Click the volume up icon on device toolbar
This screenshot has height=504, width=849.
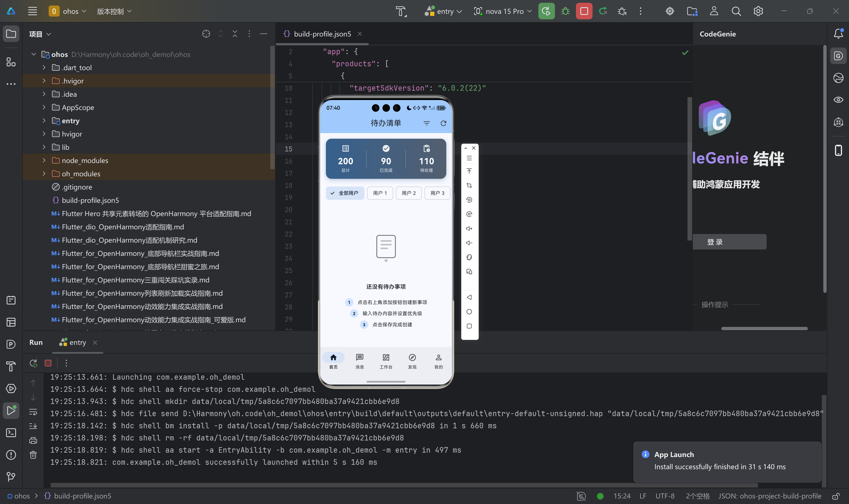coord(469,229)
